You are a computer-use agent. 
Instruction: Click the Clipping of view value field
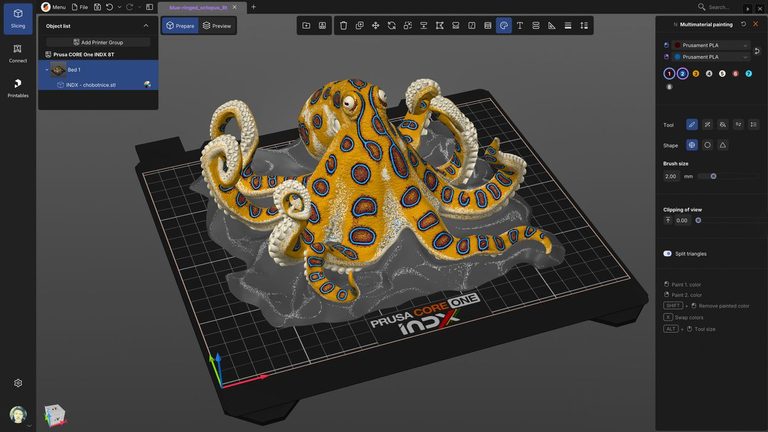pyautogui.click(x=682, y=220)
